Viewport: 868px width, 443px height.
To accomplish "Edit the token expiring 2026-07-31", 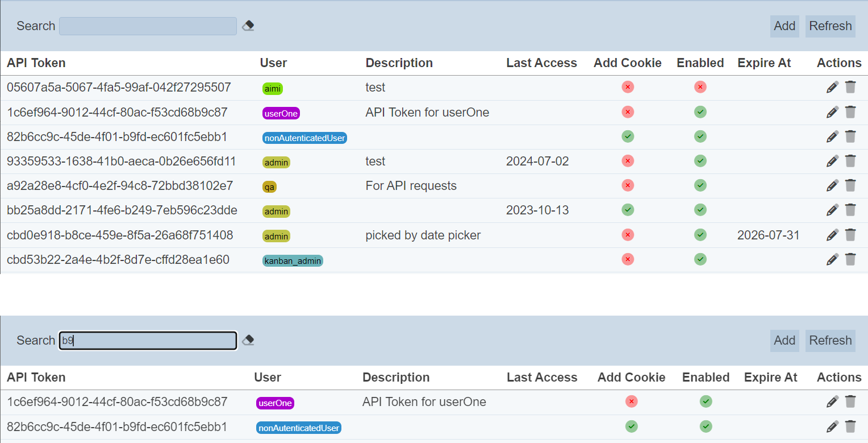I will [832, 235].
